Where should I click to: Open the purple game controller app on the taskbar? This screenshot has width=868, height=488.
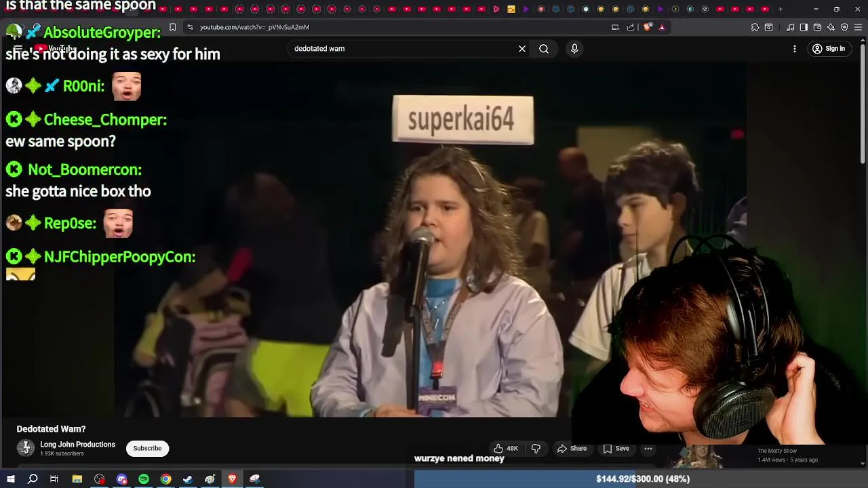coord(122,479)
